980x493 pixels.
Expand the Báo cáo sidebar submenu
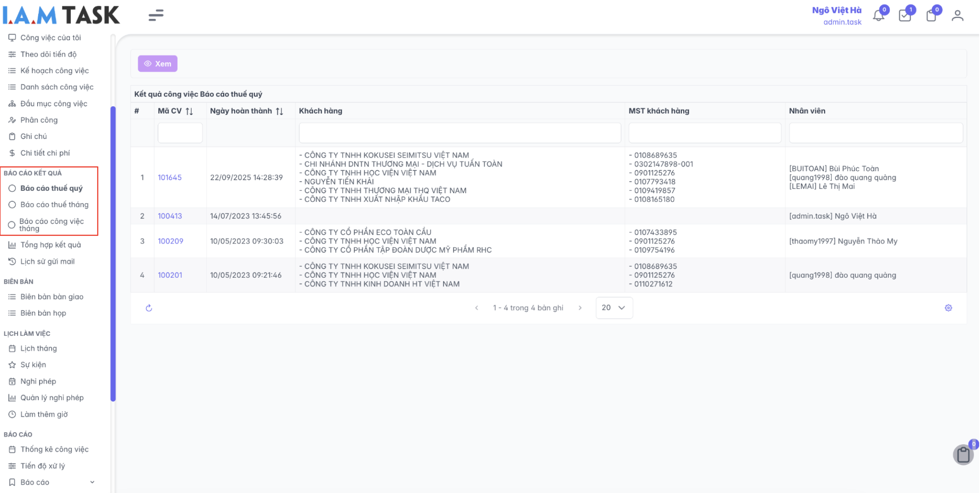(x=92, y=482)
